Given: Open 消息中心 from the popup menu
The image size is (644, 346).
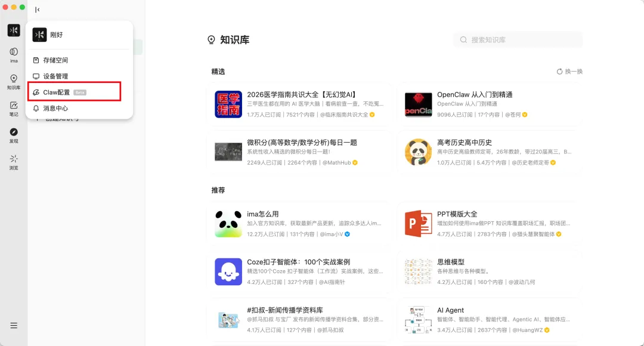Looking at the screenshot, I should [79, 108].
